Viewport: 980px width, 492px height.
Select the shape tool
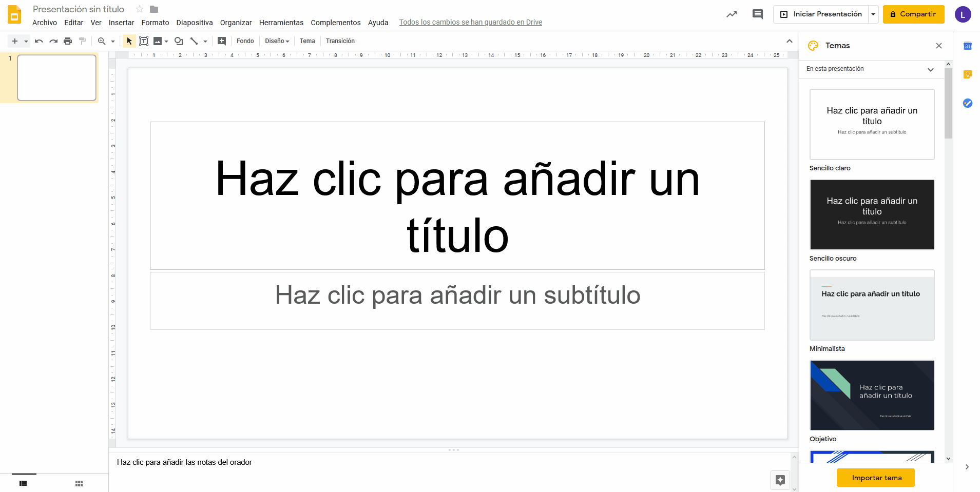click(179, 41)
